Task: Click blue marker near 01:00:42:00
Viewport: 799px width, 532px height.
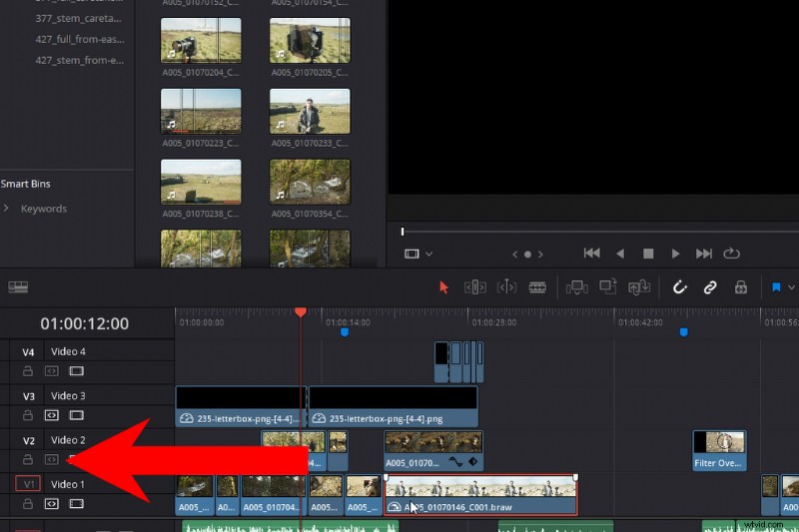Action: pyautogui.click(x=684, y=332)
